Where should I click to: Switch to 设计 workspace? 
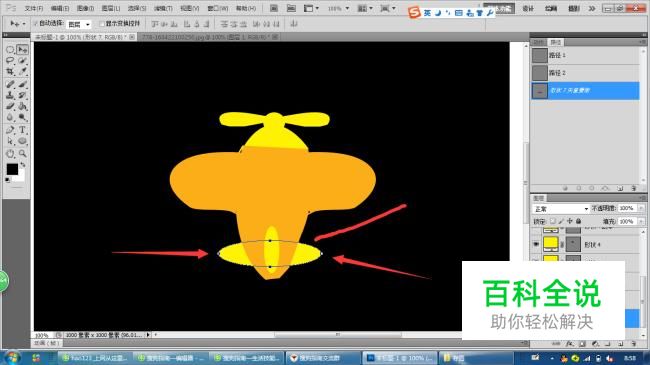point(528,8)
